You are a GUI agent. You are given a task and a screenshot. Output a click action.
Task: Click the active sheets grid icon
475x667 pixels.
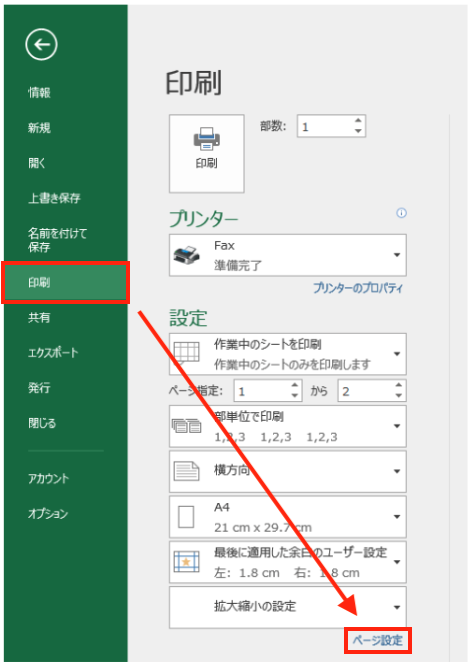pos(186,353)
